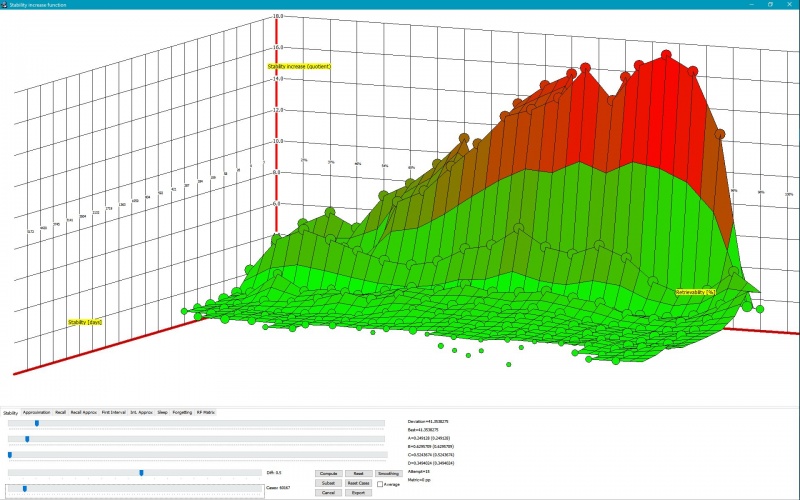Screen dimensions: 800x500
Task: Click the Diff 0.5 slider handle
Action: (x=141, y=472)
